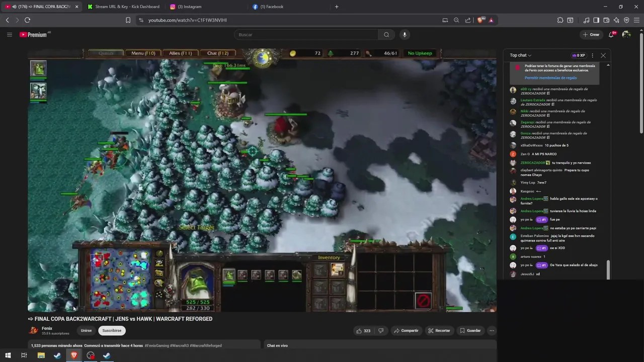Open the 0 XP badge in chat header
644x362 pixels.
tap(578, 55)
